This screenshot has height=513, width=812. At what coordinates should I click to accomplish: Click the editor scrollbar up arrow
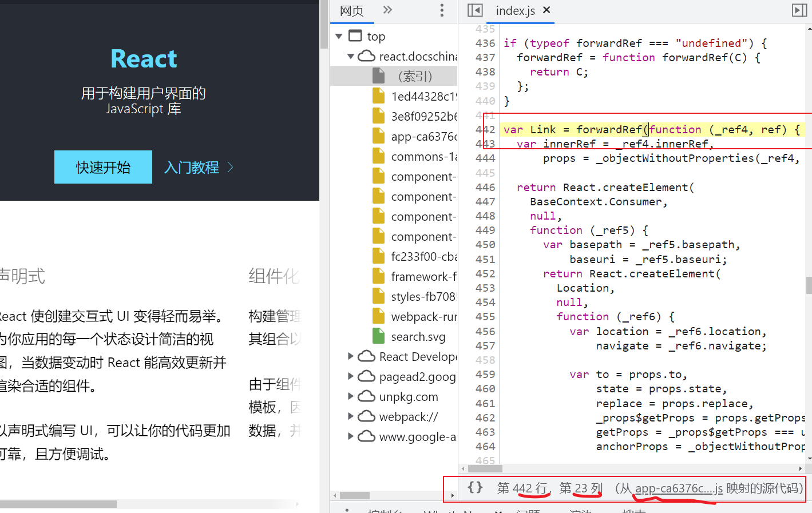tap(809, 29)
